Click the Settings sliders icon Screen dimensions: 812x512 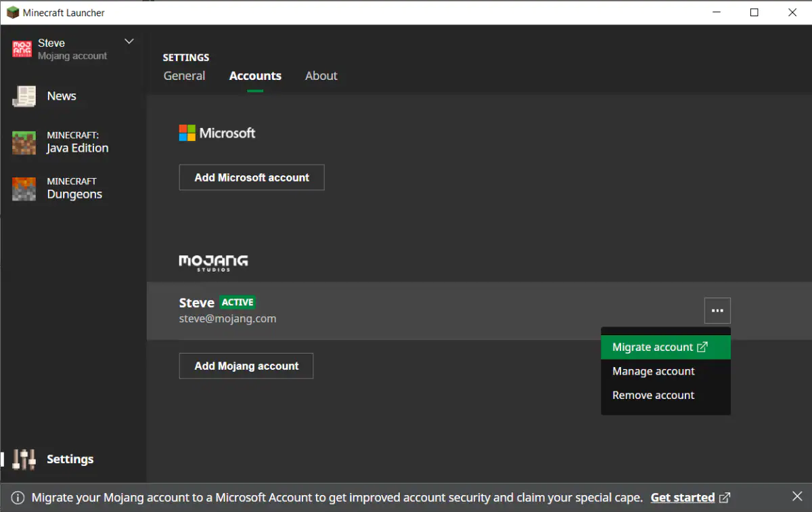click(x=24, y=459)
